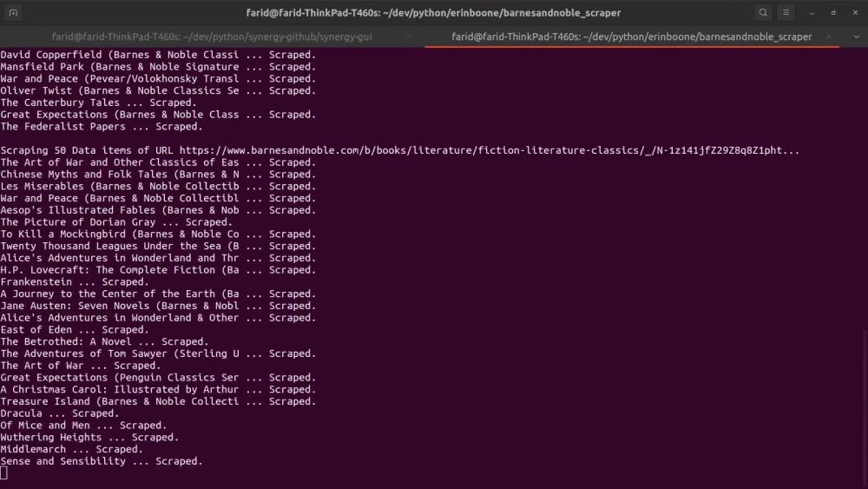Select the barnesandnoble_scraper terminal tab
The image size is (868, 489).
tap(632, 36)
